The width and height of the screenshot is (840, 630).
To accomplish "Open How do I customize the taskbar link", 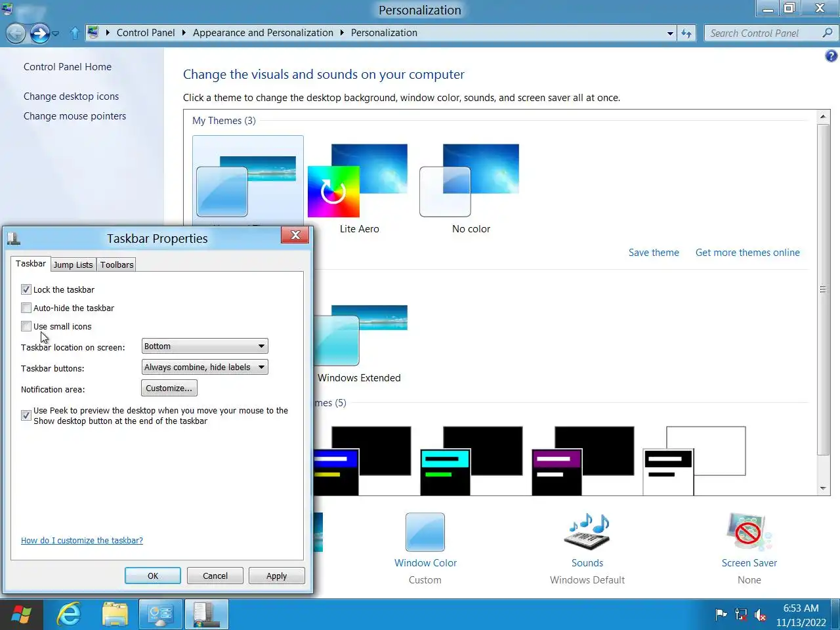I will tap(82, 541).
